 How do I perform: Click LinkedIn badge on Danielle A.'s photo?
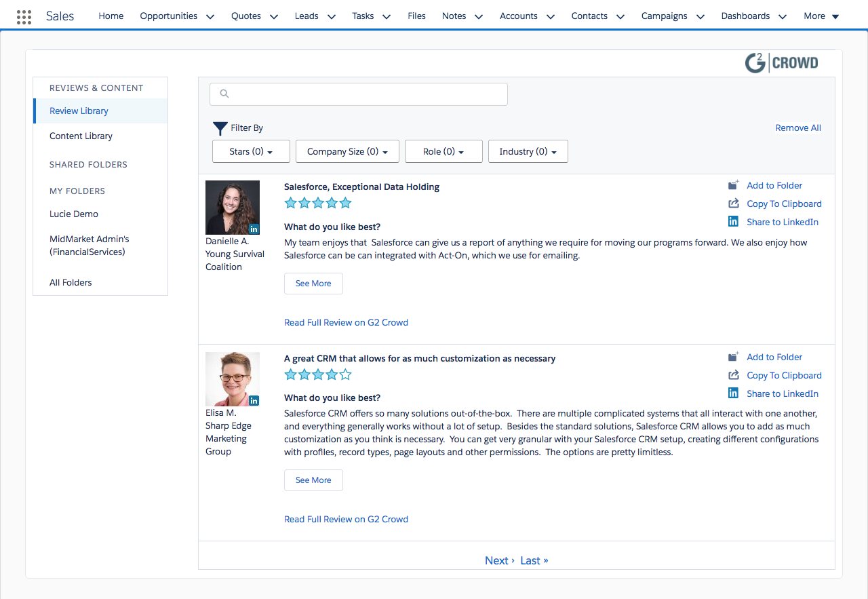(254, 229)
